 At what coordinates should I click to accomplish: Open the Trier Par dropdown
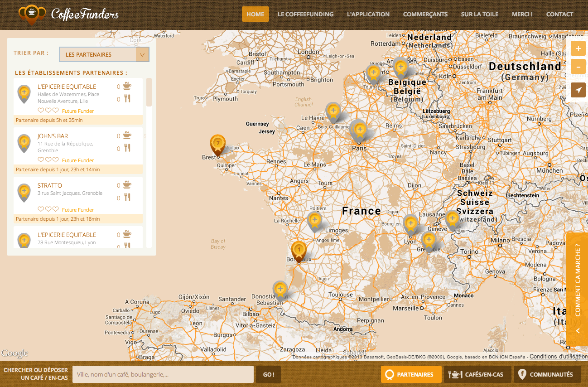104,54
